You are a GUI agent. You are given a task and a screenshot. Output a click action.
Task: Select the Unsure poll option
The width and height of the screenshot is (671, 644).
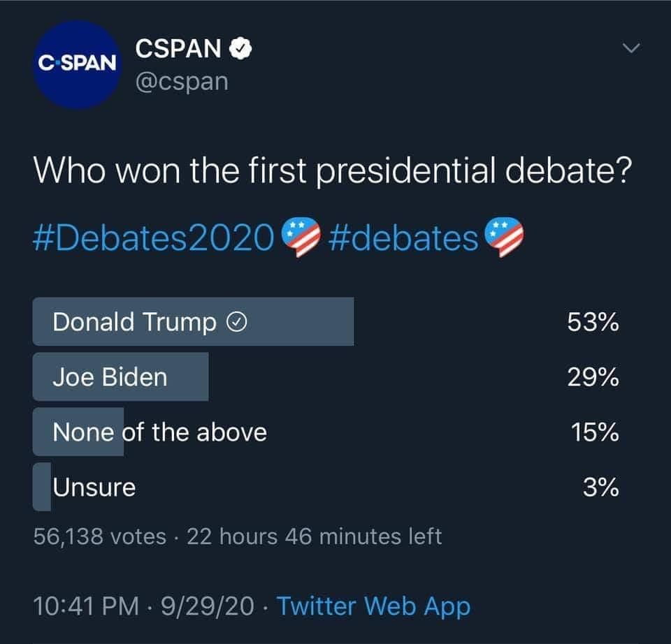326,487
